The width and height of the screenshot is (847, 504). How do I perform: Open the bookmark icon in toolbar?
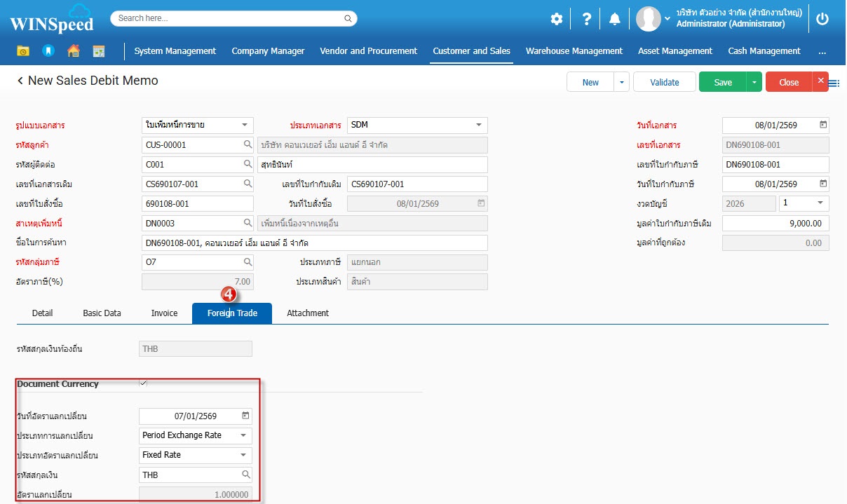[x=48, y=50]
